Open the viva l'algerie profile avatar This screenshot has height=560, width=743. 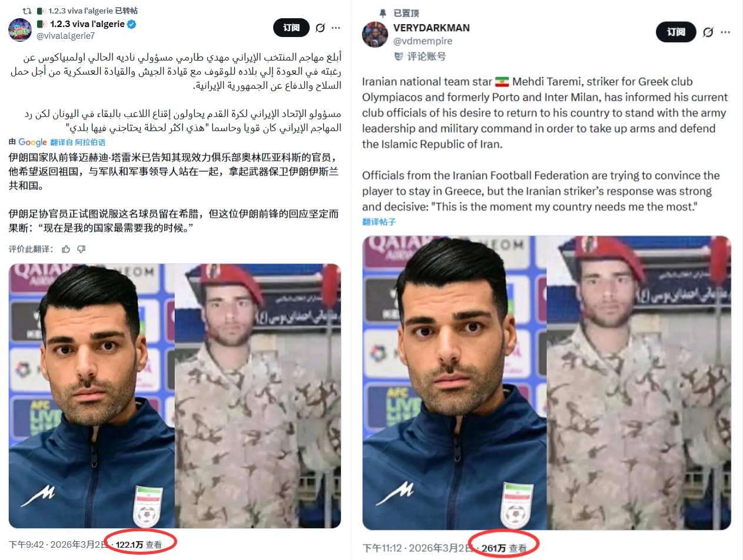coord(20,29)
